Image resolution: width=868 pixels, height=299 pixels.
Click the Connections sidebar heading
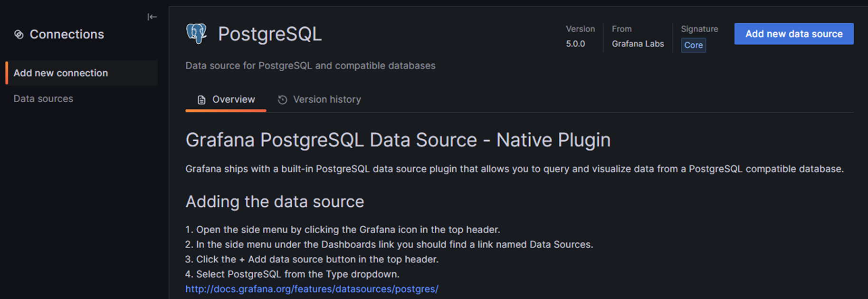[x=67, y=34]
